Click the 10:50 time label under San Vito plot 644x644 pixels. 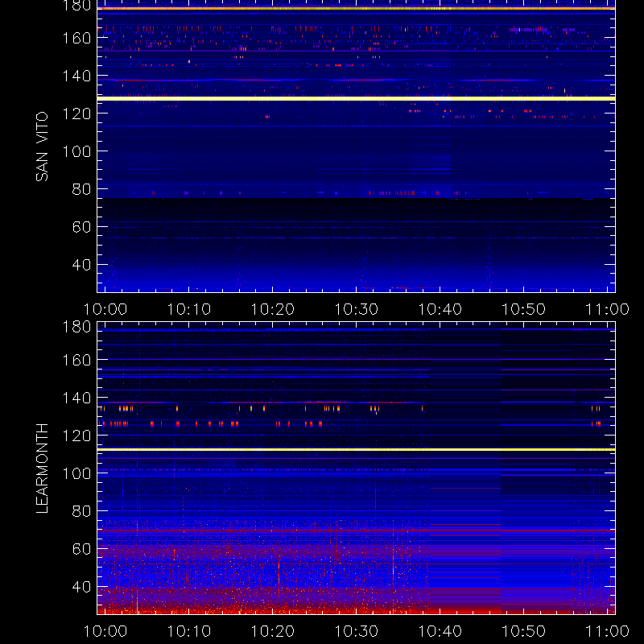tap(524, 309)
